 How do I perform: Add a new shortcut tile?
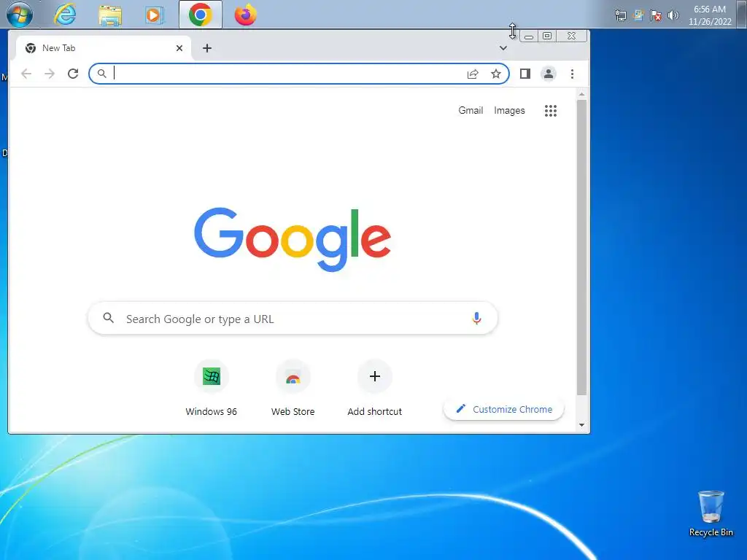pos(375,389)
